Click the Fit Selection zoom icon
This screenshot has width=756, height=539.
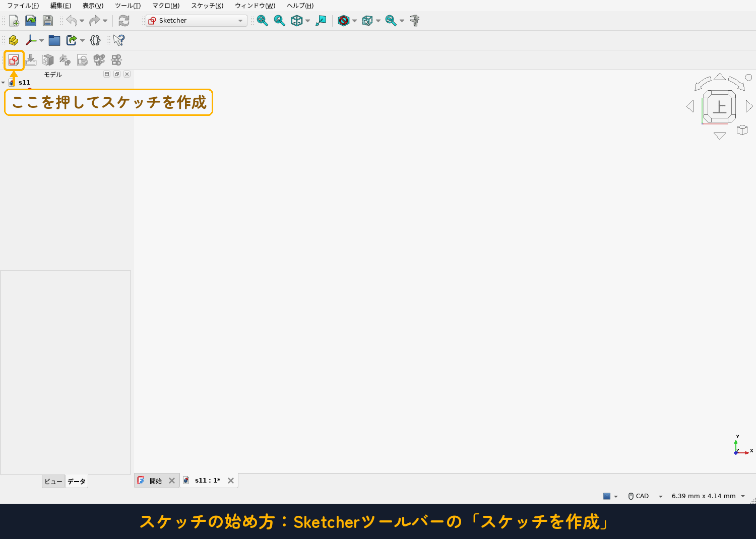(280, 21)
